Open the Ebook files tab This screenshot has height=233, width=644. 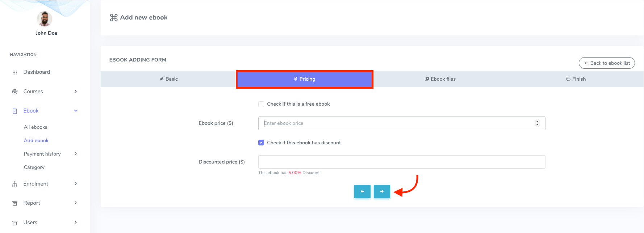(440, 79)
